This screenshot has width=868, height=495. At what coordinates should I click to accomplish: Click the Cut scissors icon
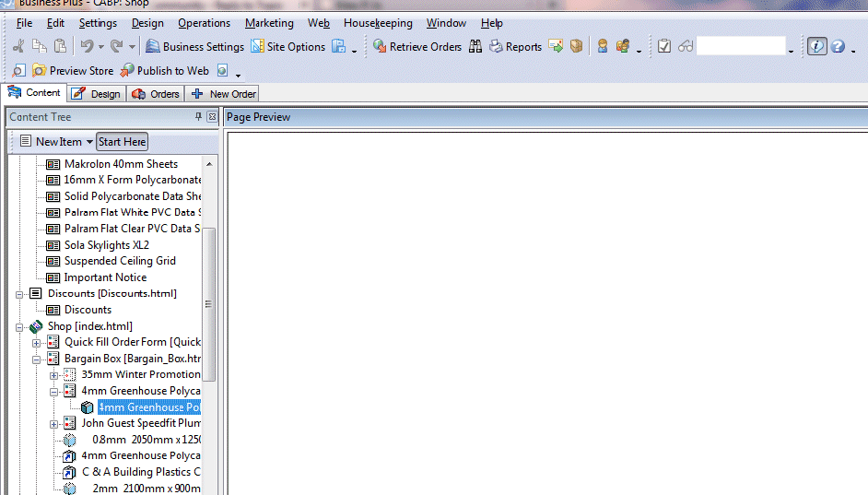[19, 46]
